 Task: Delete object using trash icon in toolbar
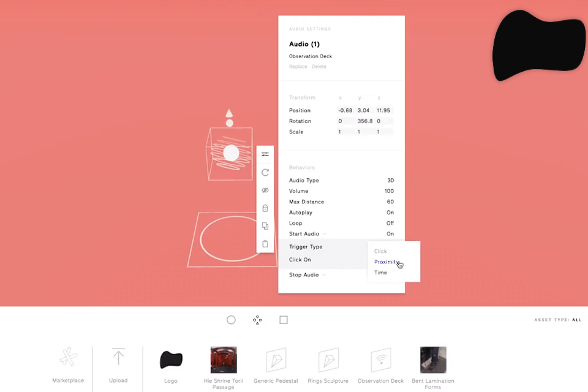pos(265,244)
